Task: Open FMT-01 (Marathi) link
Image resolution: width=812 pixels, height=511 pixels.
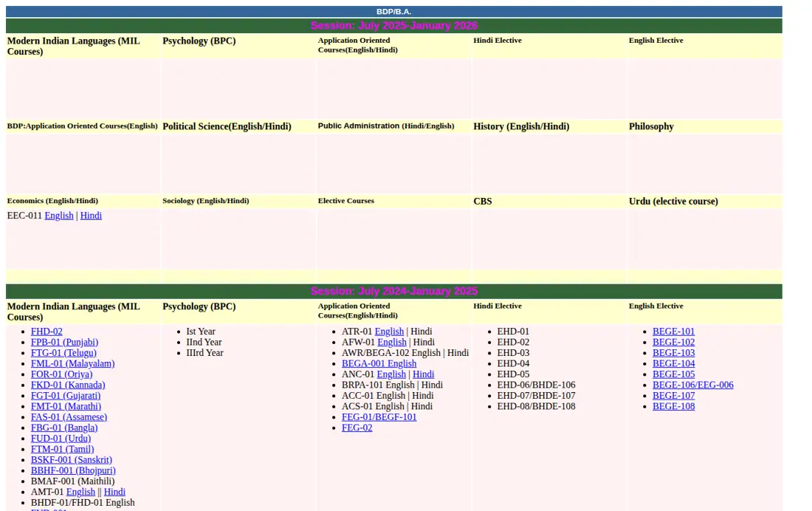Action: (66, 406)
